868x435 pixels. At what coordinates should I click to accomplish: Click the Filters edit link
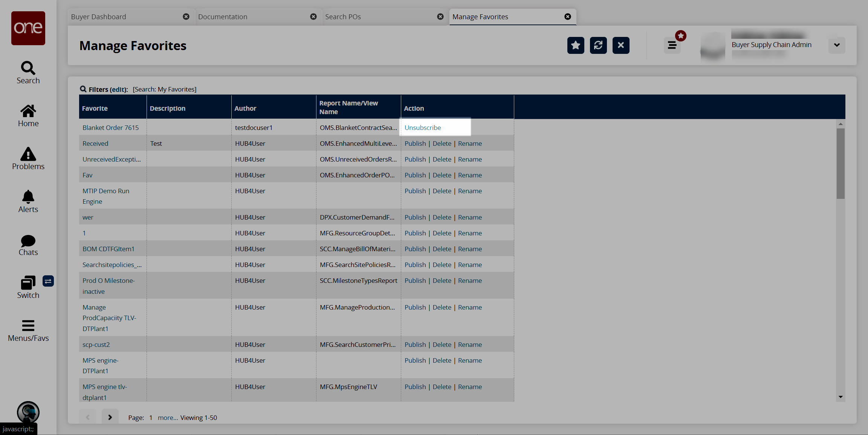pyautogui.click(x=118, y=90)
